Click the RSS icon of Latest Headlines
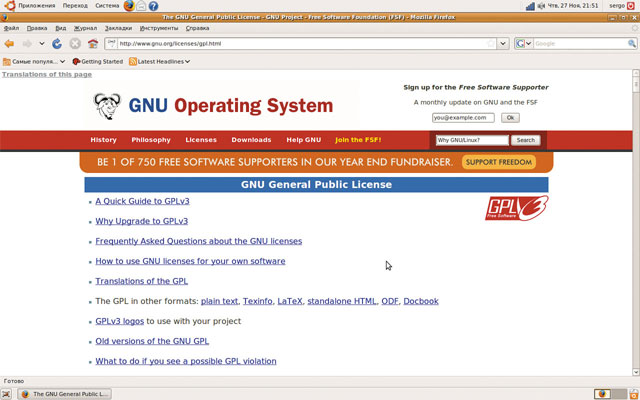This screenshot has width=640, height=400. click(133, 62)
